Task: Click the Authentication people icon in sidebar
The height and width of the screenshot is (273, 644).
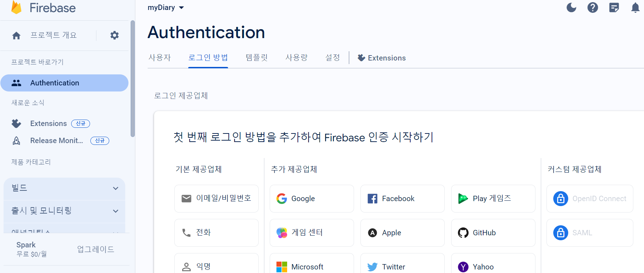Action: click(x=16, y=83)
